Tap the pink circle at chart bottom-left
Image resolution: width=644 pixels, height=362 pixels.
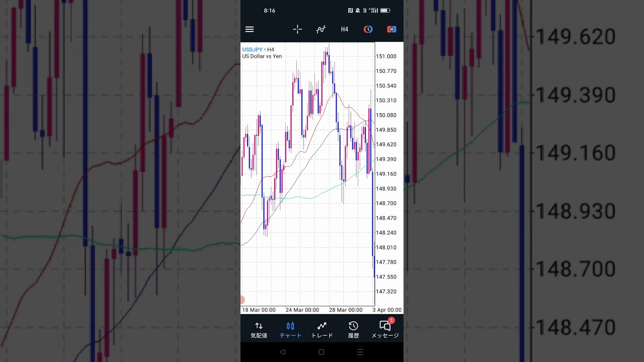242,300
